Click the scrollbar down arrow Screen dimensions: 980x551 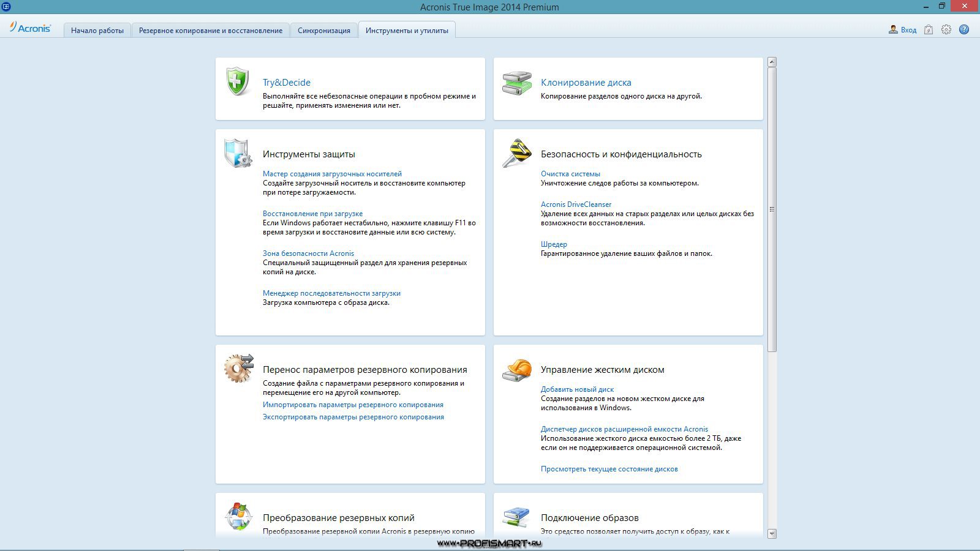tap(772, 534)
